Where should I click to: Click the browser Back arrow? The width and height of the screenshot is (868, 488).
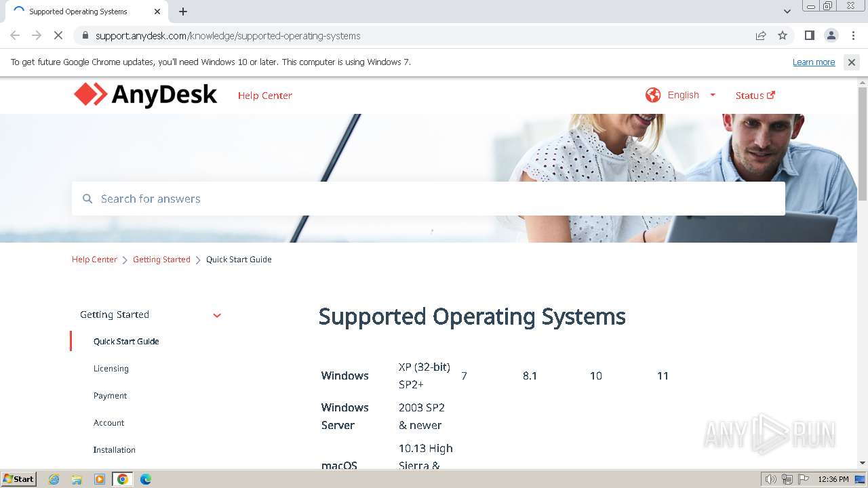15,36
